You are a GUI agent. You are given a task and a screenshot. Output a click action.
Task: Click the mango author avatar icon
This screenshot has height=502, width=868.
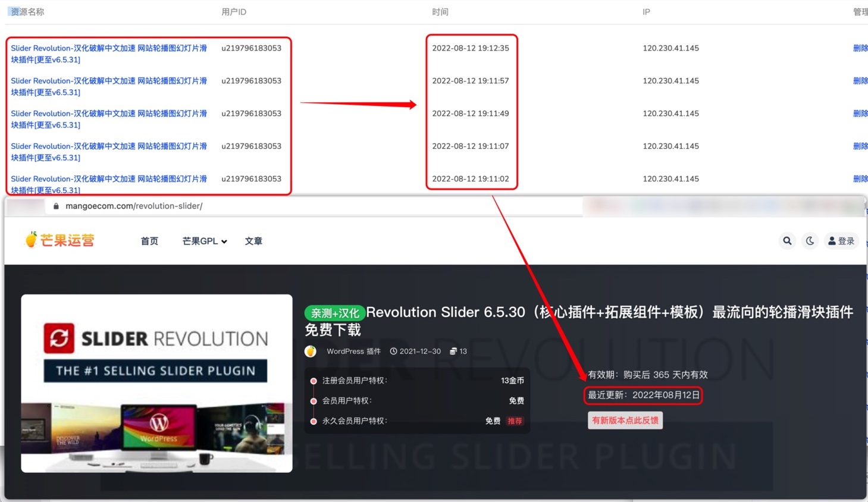point(311,352)
